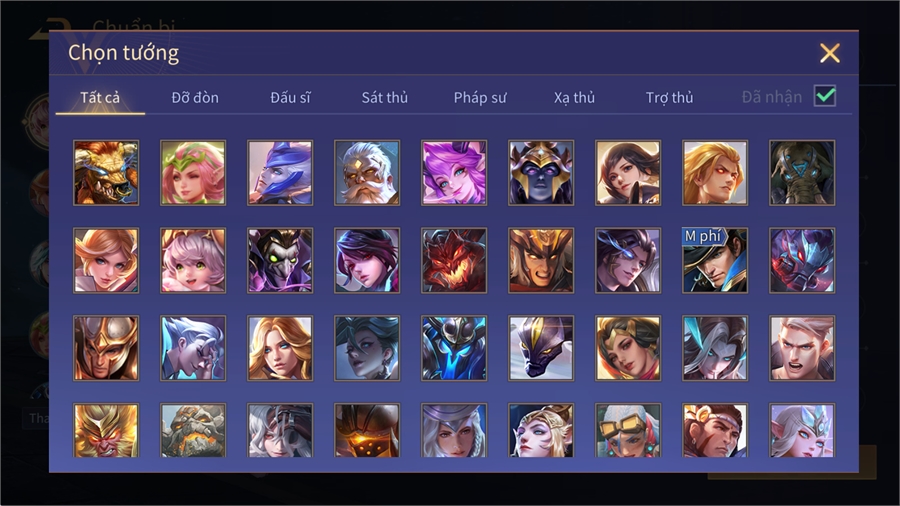
Task: Select the purple-haired girl hero portrait
Action: coord(454,173)
